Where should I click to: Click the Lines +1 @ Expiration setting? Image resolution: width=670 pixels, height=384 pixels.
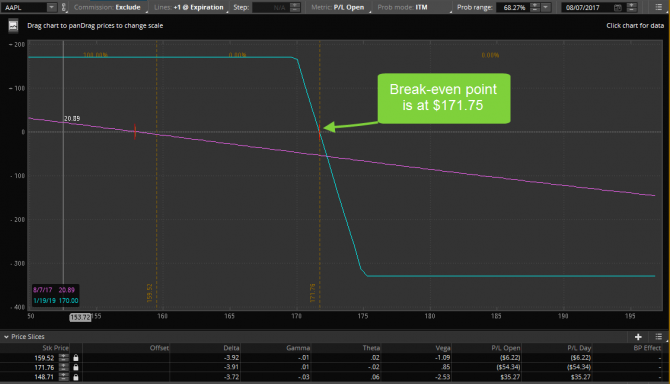(x=189, y=7)
